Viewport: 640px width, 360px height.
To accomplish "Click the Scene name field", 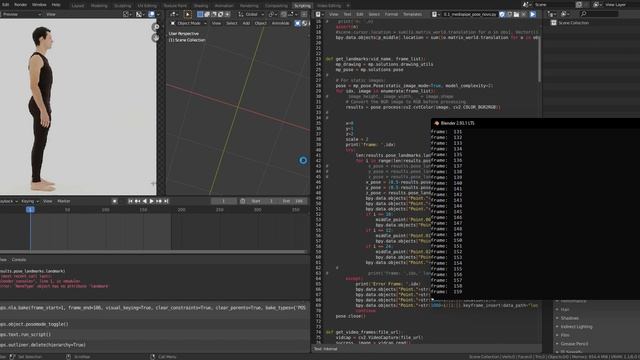I will tap(554, 4).
